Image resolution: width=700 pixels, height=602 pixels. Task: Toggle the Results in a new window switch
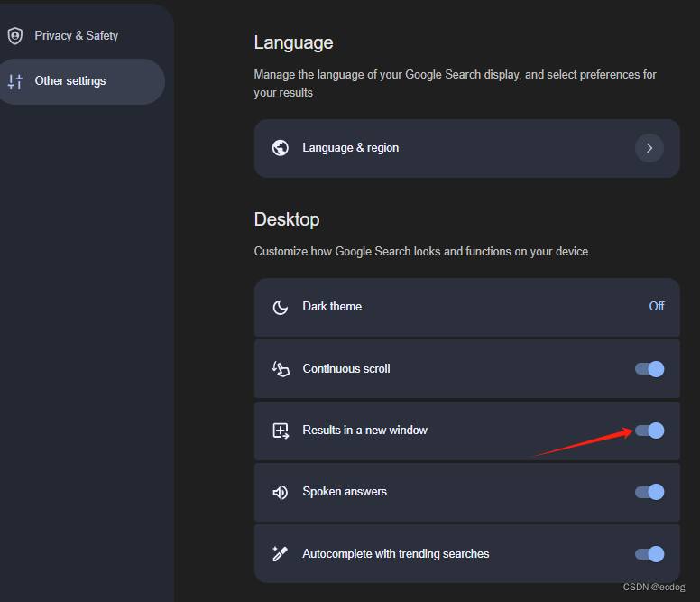pyautogui.click(x=649, y=431)
